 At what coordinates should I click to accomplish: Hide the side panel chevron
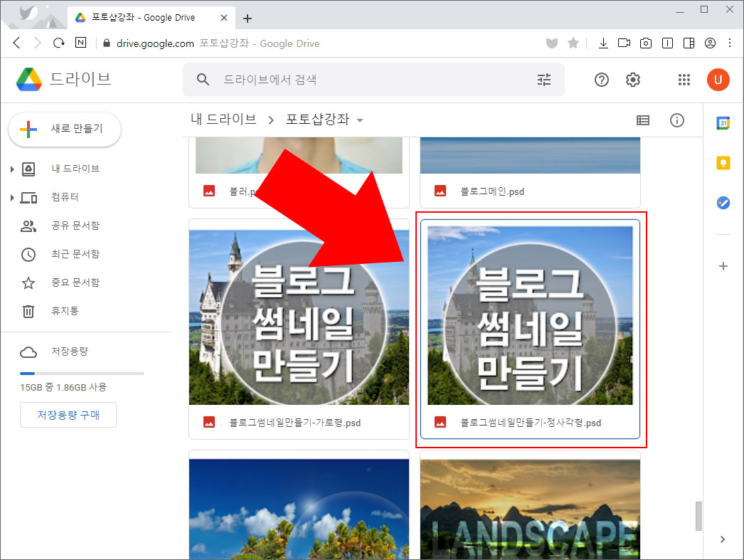click(722, 539)
